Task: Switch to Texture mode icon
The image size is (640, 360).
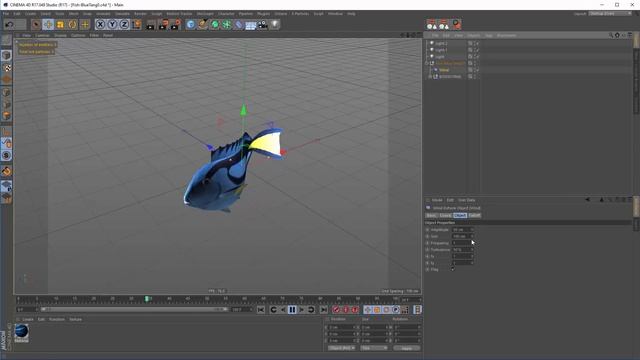Action: 7,67
